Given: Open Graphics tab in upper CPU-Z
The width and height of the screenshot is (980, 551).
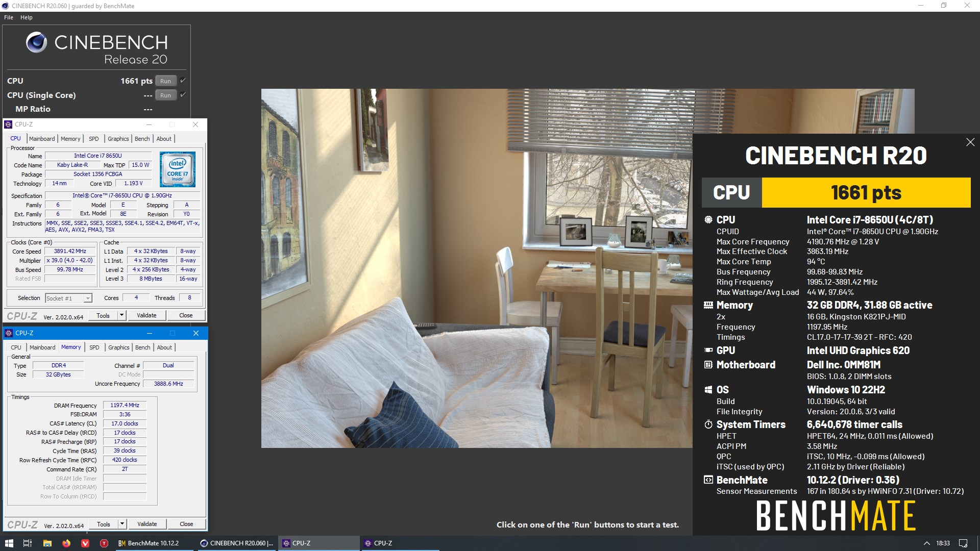Looking at the screenshot, I should (x=118, y=139).
